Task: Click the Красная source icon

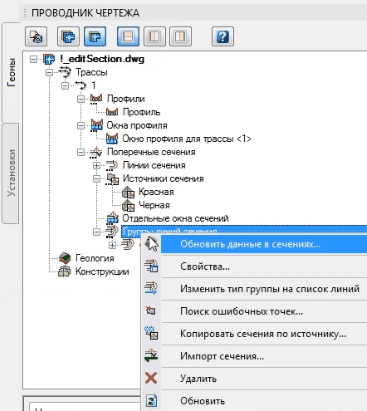Action: coord(129,192)
